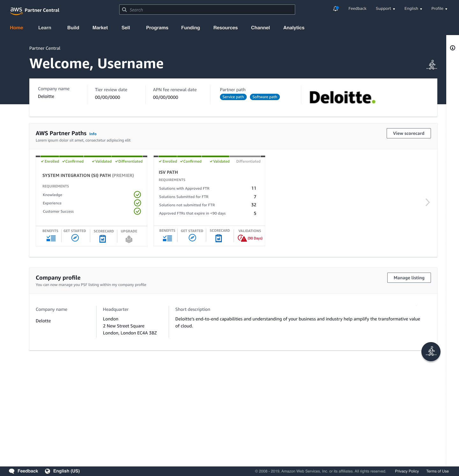Open the Build menu
The image size is (459, 476).
coord(73,28)
